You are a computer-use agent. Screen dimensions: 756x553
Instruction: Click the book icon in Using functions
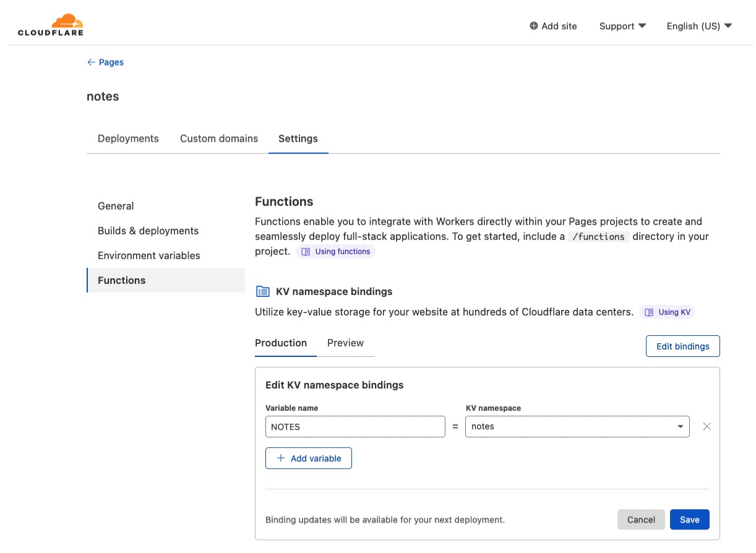(x=306, y=252)
